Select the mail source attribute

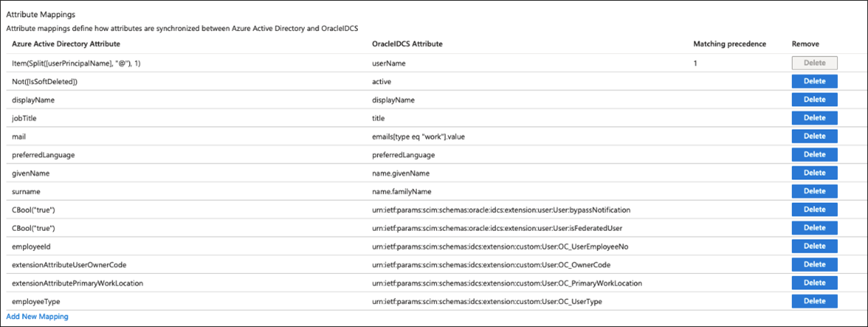(19, 136)
